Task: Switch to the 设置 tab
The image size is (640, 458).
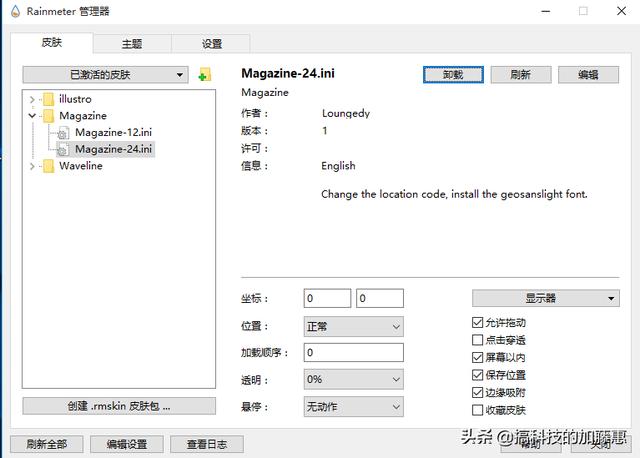Action: pyautogui.click(x=212, y=44)
